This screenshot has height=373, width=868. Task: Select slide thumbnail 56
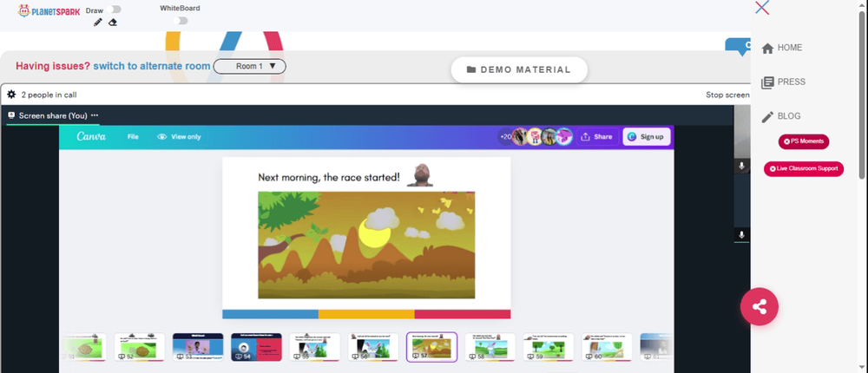coord(373,347)
